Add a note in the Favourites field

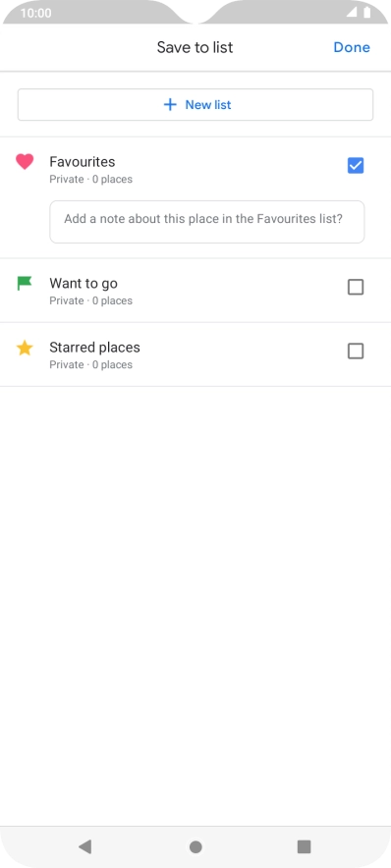tap(207, 222)
